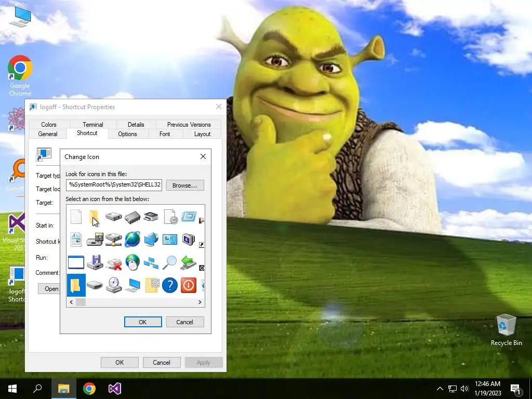Screen dimensions: 532x399
Task: Switch to the Terminal tab
Action: pos(92,125)
